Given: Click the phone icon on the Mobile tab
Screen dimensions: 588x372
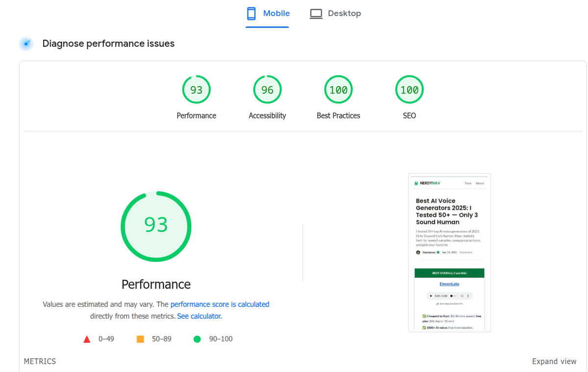Looking at the screenshot, I should click(251, 13).
